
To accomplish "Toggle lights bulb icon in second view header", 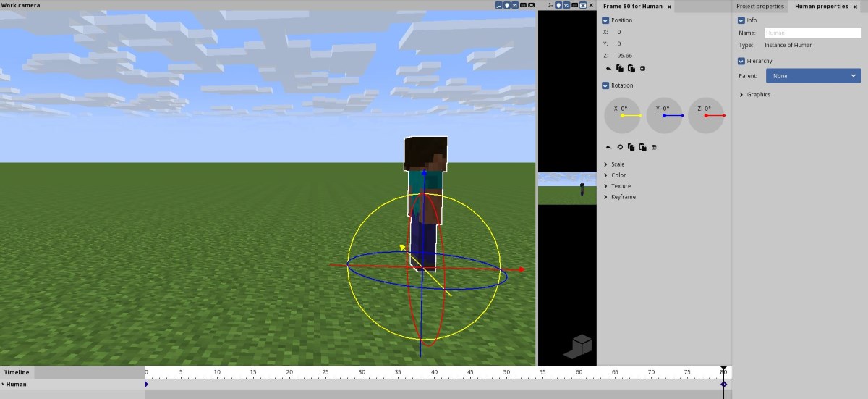I will [558, 5].
